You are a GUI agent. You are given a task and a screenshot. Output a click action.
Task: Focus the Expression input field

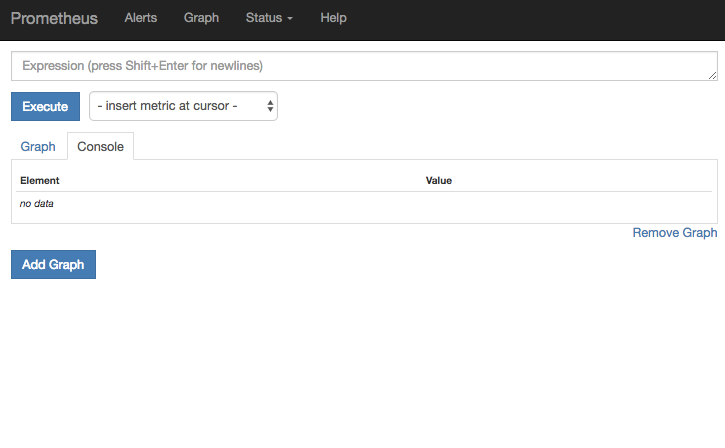coord(364,66)
